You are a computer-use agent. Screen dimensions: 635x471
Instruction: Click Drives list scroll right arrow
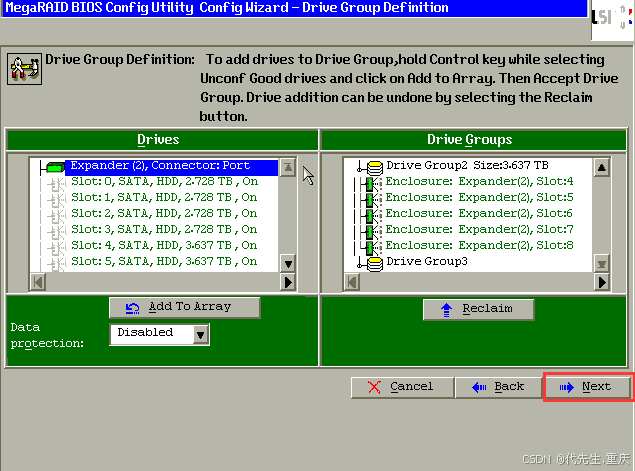pos(288,282)
